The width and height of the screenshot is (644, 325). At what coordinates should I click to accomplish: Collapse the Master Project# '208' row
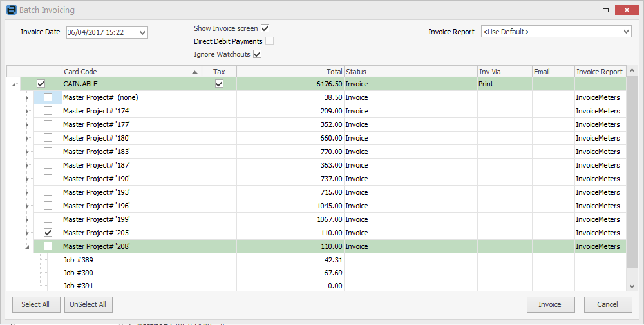27,246
